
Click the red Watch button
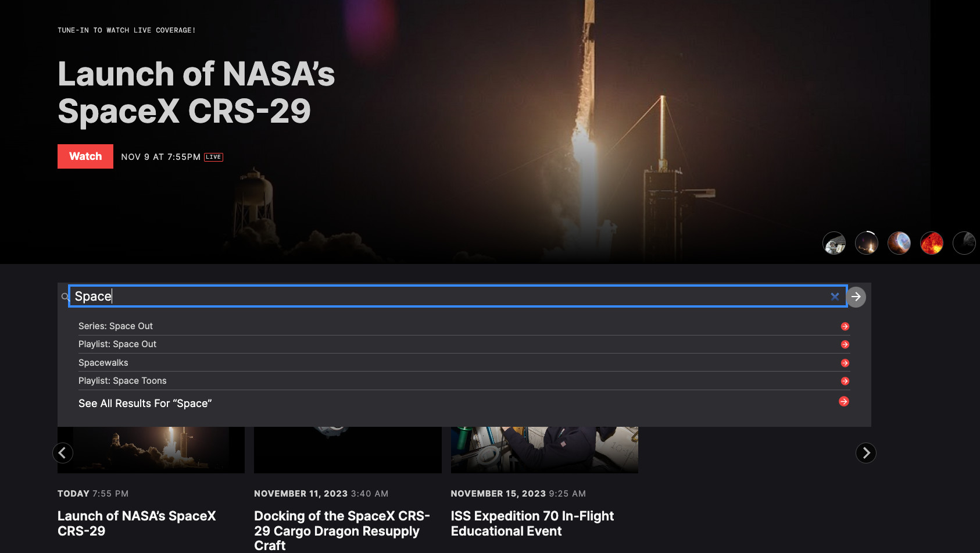pyautogui.click(x=85, y=156)
